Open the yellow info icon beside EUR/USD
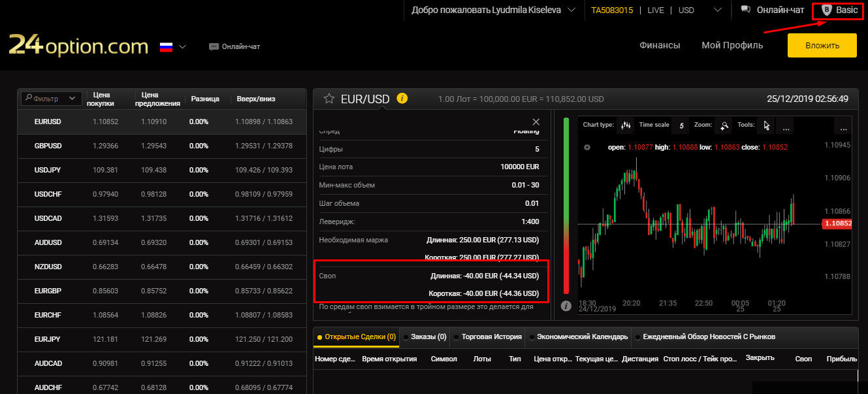 [402, 99]
